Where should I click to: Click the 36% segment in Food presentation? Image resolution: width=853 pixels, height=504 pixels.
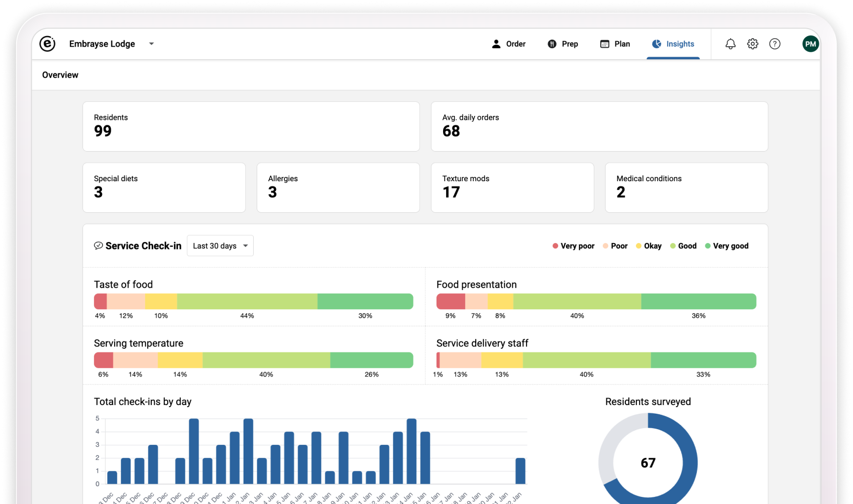pyautogui.click(x=699, y=301)
